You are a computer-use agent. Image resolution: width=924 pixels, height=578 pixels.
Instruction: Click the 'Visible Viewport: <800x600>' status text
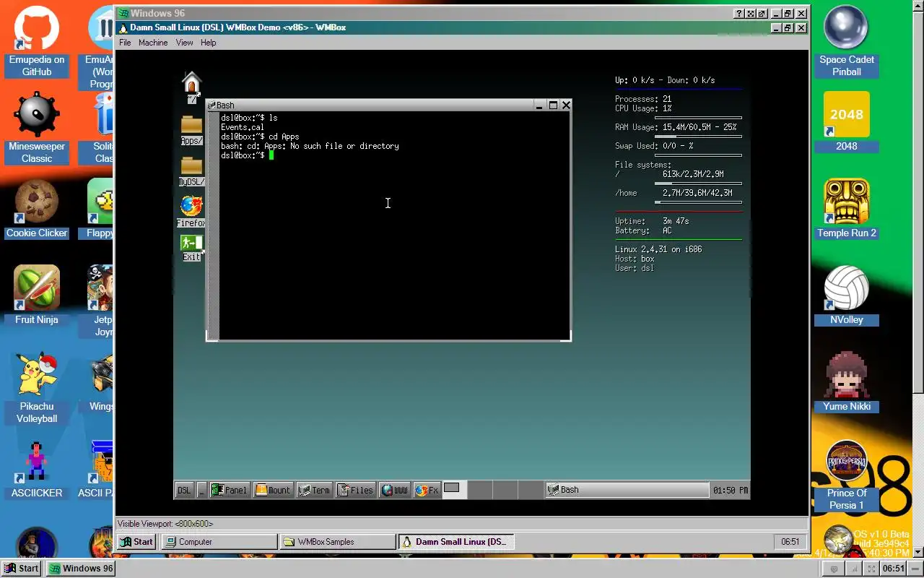[165, 524]
